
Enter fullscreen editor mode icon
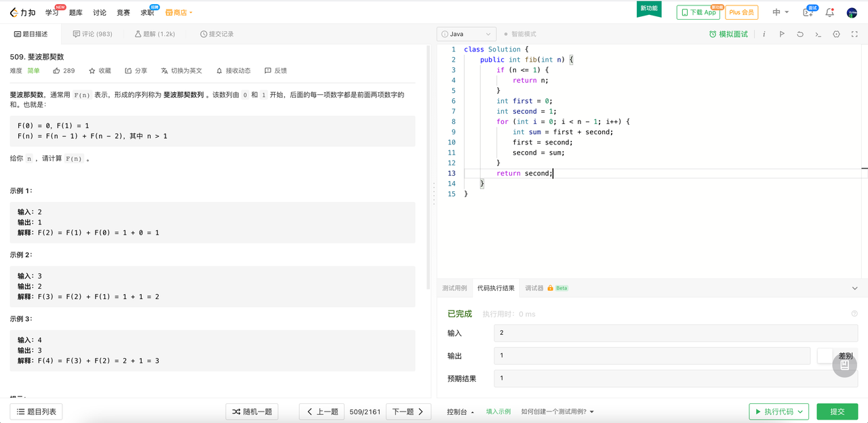tap(854, 34)
